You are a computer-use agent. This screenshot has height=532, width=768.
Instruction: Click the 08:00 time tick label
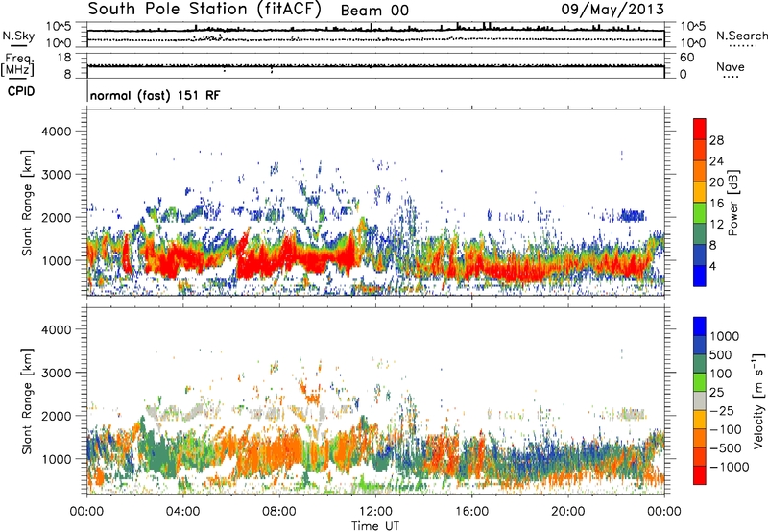pyautogui.click(x=278, y=512)
